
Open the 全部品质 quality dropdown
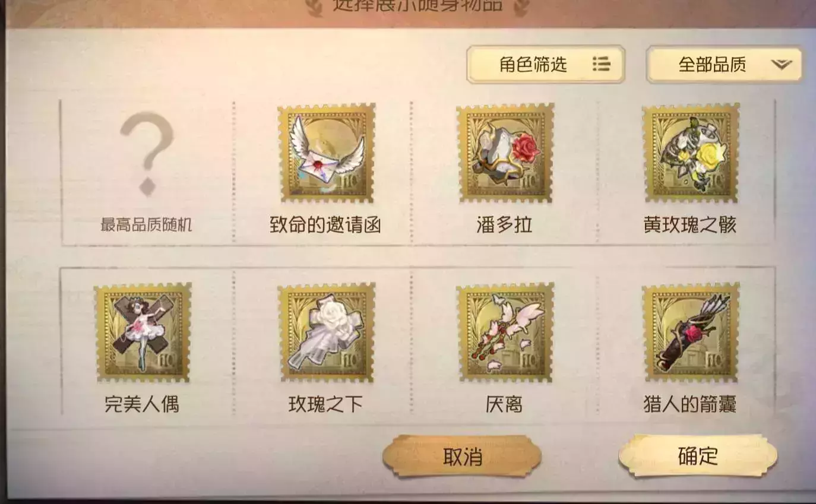[x=724, y=64]
